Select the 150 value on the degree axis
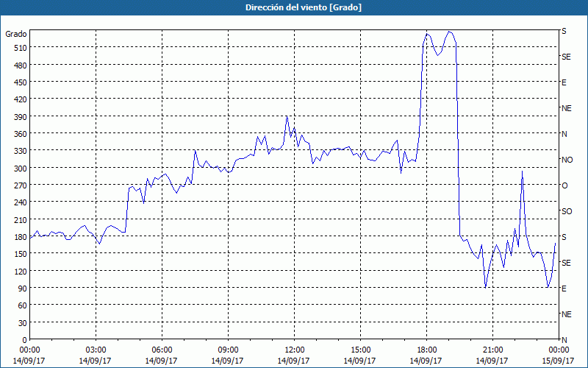This screenshot has height=368, width=588. (x=21, y=254)
